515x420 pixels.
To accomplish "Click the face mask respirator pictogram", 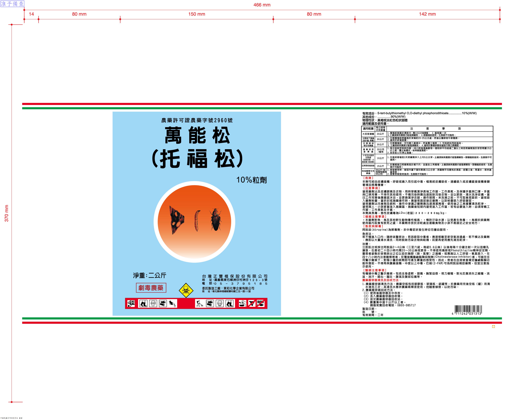I will (220, 303).
